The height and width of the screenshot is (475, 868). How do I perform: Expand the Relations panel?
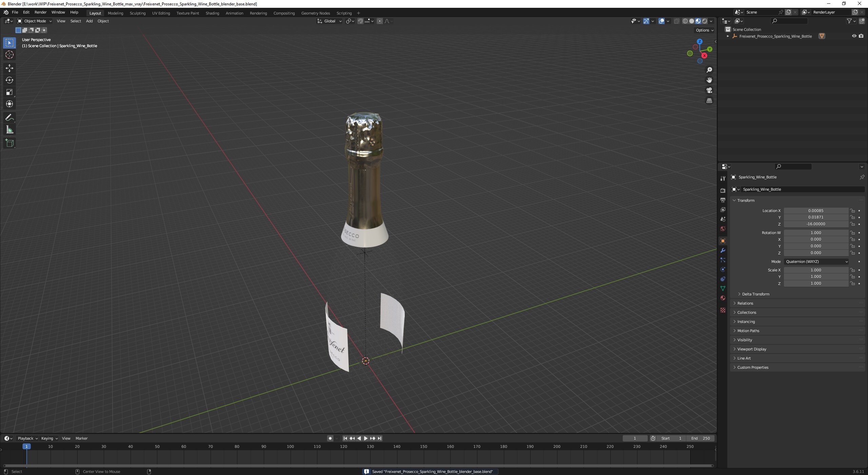click(745, 303)
